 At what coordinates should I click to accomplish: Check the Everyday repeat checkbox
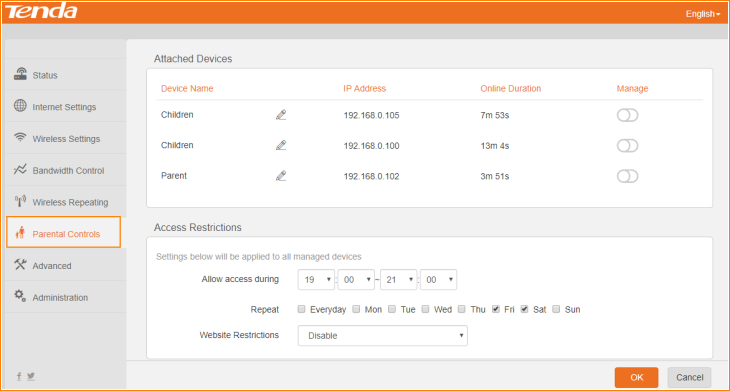coord(301,309)
